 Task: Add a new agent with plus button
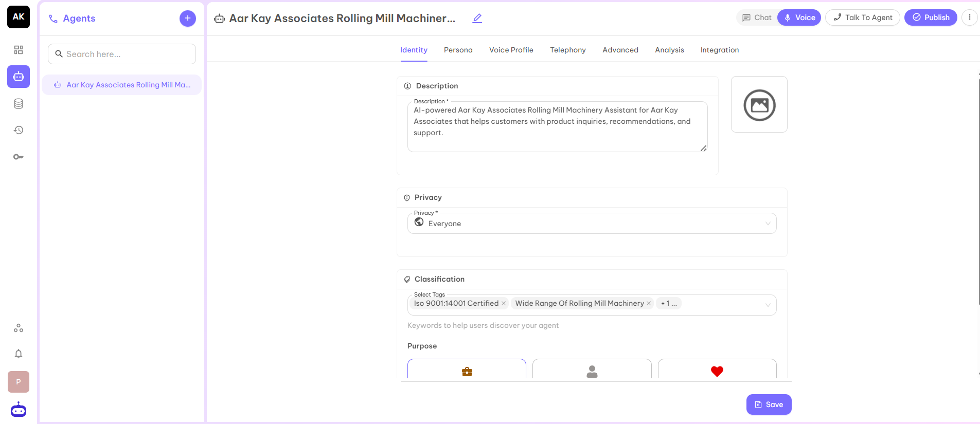[188, 19]
